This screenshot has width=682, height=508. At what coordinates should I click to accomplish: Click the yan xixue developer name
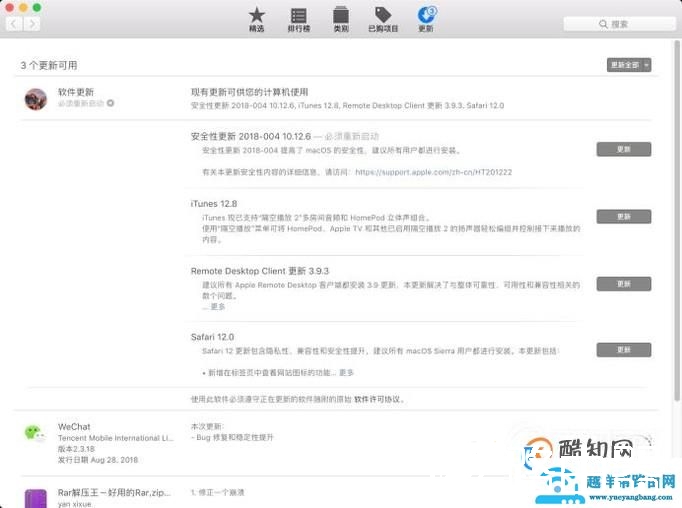point(74,504)
